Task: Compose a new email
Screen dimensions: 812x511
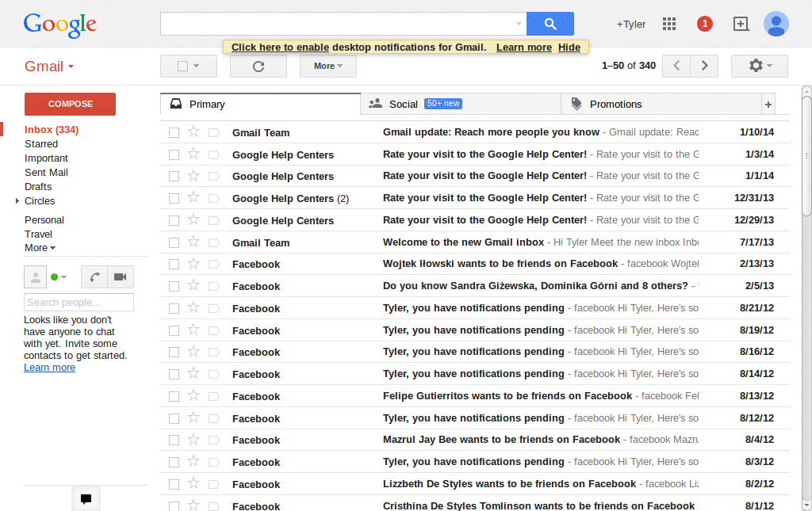Action: point(70,104)
